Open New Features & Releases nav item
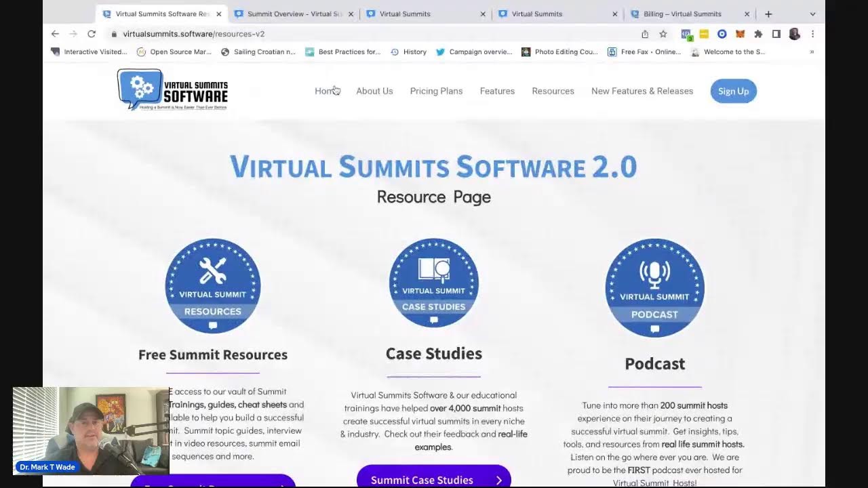Image resolution: width=868 pixels, height=488 pixels. click(x=642, y=91)
